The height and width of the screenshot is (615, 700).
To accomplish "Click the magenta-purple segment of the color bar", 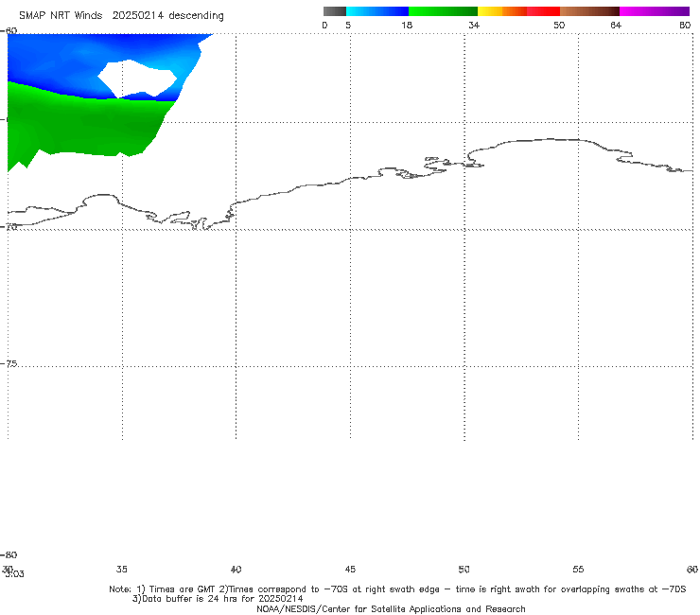I will coord(655,11).
